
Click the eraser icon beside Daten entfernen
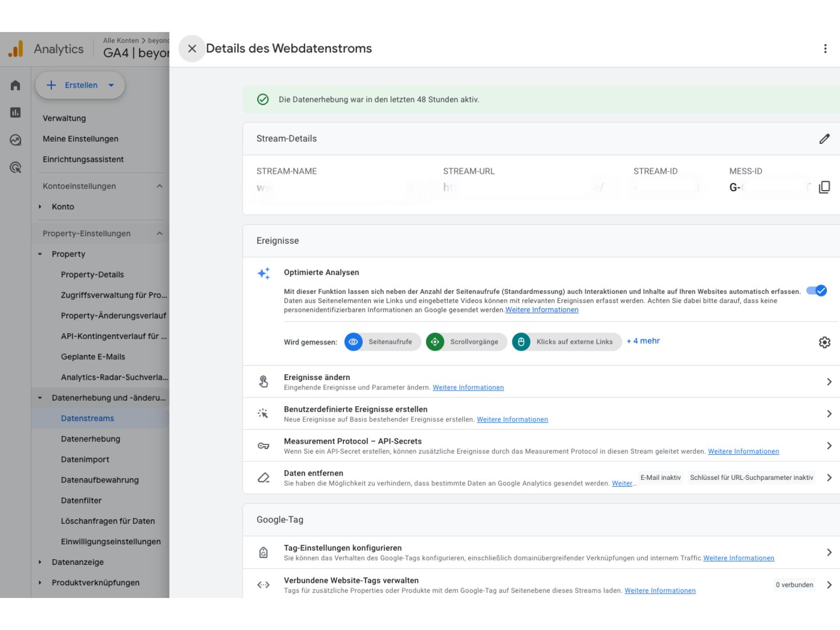tap(264, 478)
